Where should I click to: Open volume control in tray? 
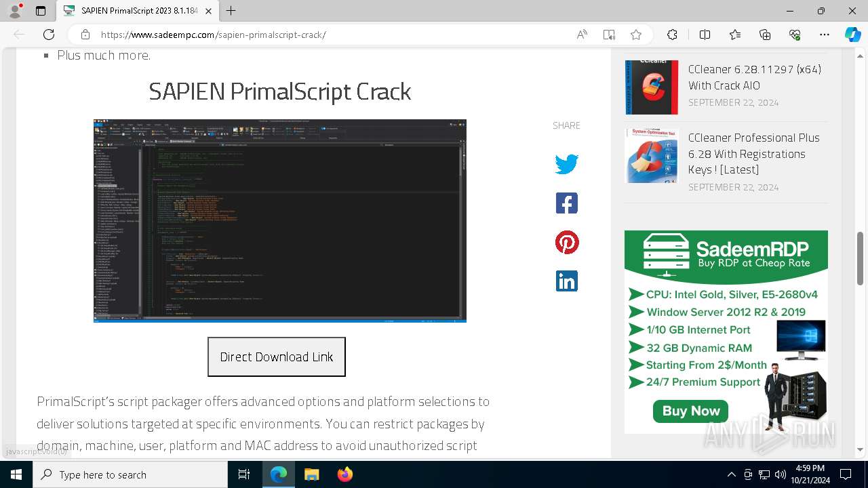pos(780,474)
